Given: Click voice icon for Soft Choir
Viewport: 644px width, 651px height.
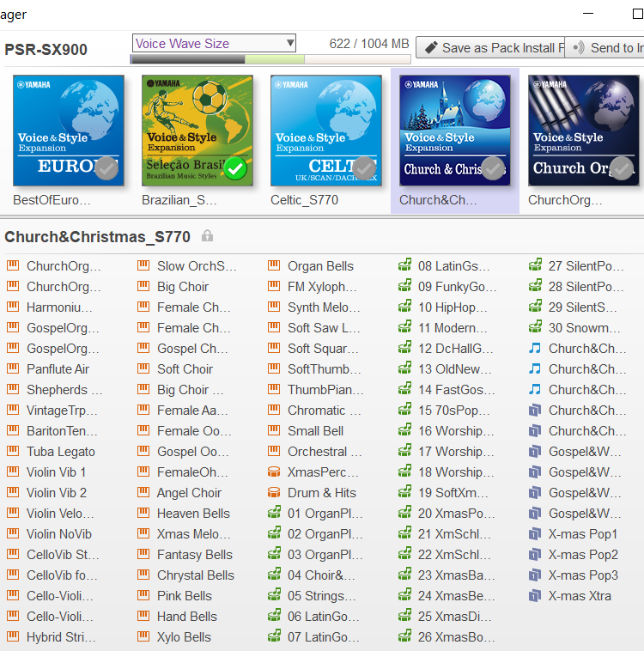Looking at the screenshot, I should pyautogui.click(x=143, y=368).
